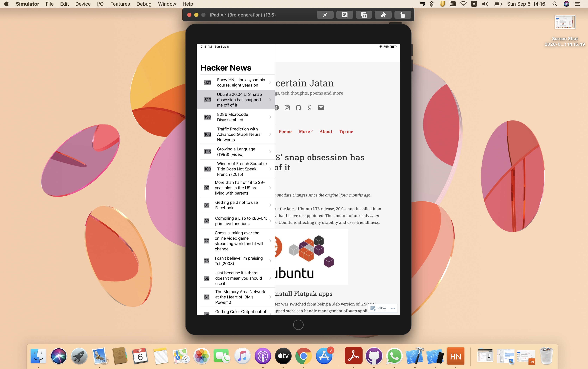Open chevron for 8086 Microcode Disassembled
This screenshot has height=369, width=588.
[x=270, y=117]
